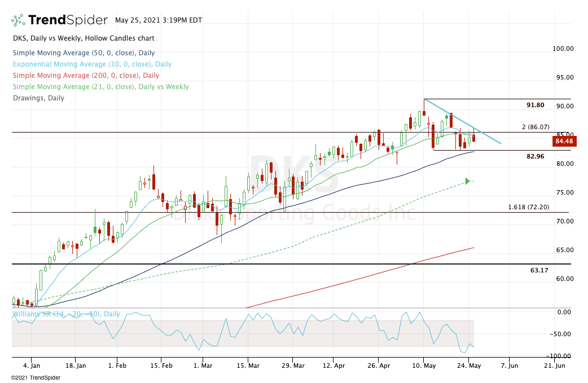Image resolution: width=588 pixels, height=383 pixels.
Task: Click the 95.00 price axis label
Action: tap(565, 78)
